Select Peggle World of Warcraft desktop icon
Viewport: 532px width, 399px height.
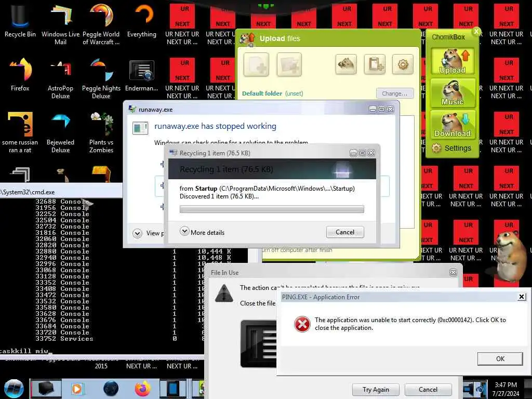pos(101,24)
